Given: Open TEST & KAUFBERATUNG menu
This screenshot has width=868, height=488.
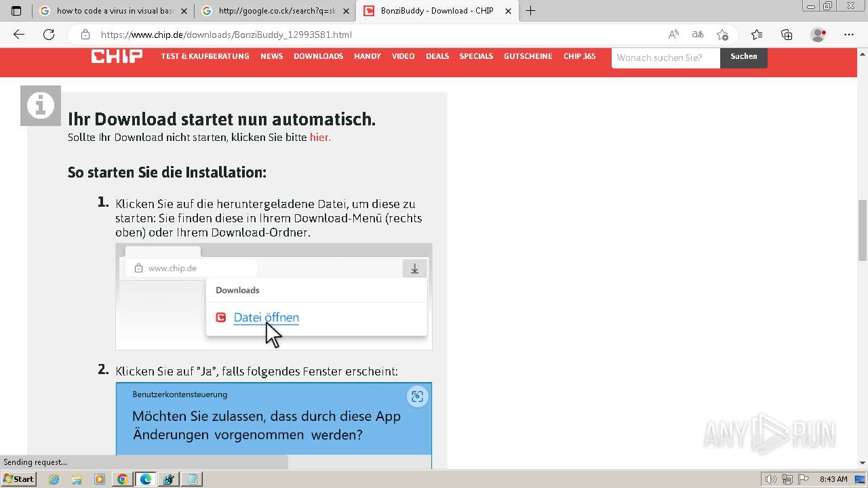Looking at the screenshot, I should 205,56.
